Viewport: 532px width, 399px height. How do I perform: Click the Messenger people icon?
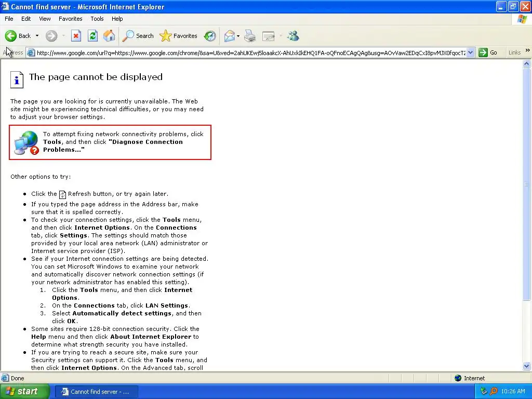(293, 36)
